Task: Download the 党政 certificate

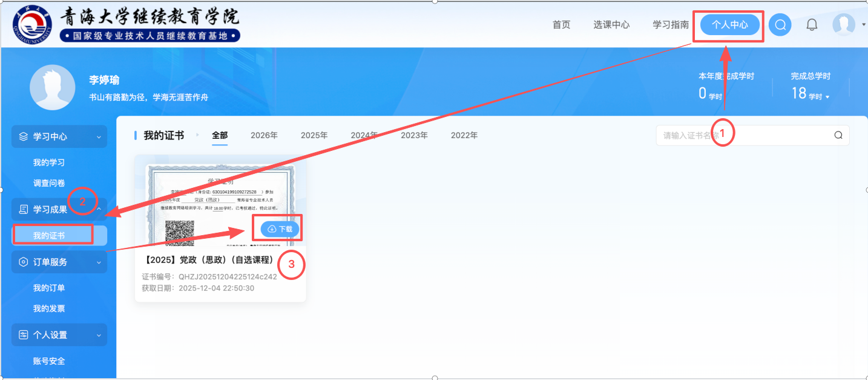Action: click(x=280, y=229)
